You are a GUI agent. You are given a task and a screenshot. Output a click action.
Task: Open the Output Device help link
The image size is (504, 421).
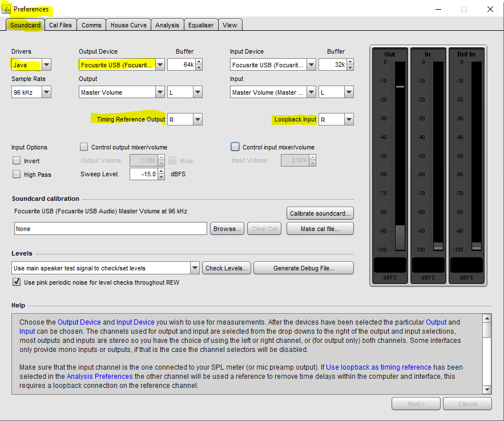pos(79,322)
